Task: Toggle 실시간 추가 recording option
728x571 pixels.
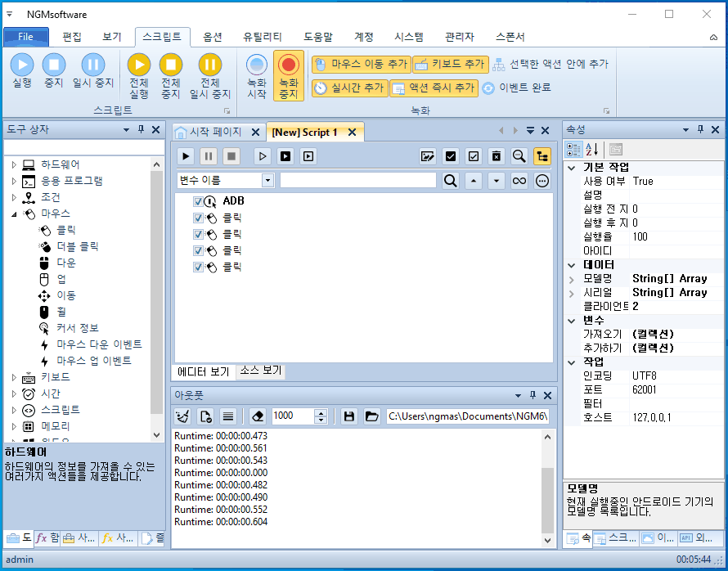Action: tap(349, 88)
